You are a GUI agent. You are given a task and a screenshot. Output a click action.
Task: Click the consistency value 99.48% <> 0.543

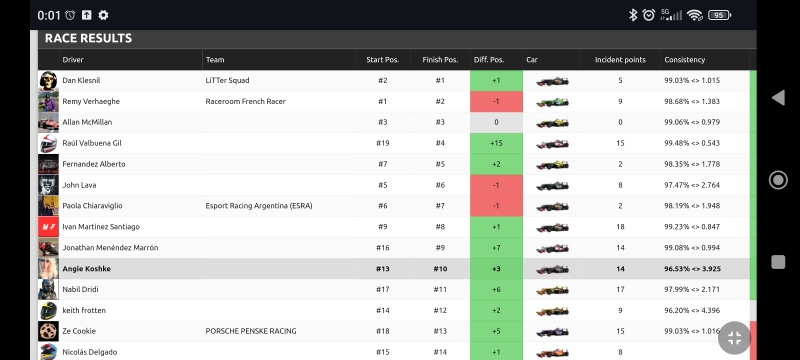(x=692, y=143)
